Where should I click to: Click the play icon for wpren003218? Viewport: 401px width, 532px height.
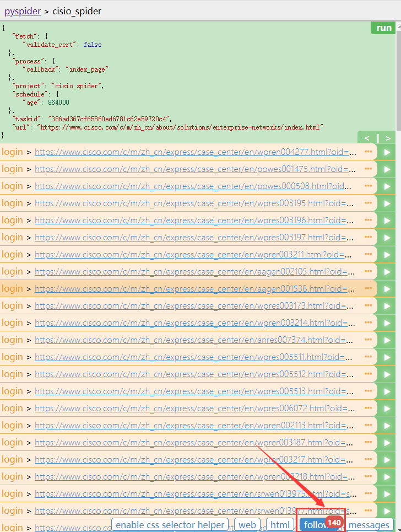tap(387, 477)
